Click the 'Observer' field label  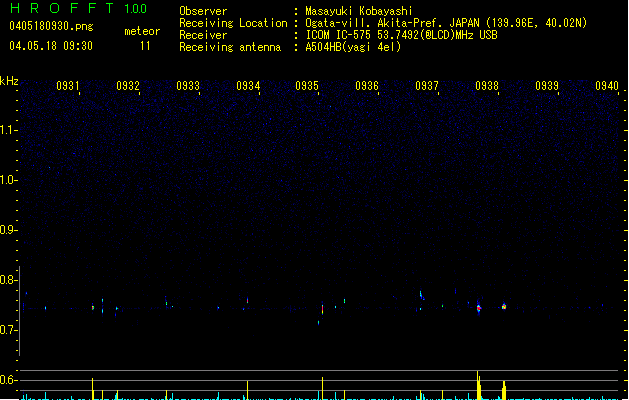(203, 11)
